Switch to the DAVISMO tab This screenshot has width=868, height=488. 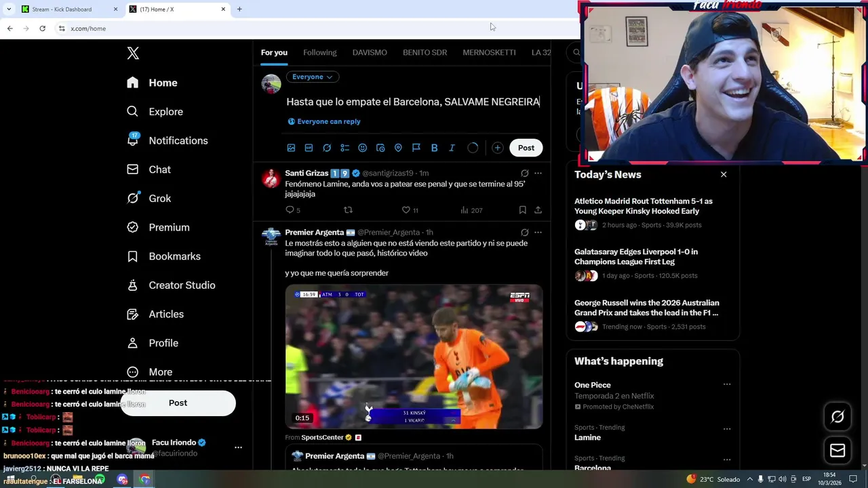(x=370, y=52)
